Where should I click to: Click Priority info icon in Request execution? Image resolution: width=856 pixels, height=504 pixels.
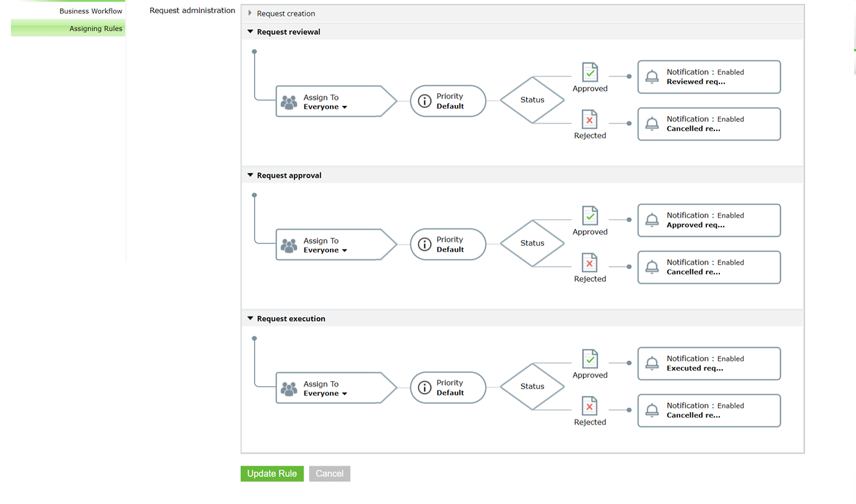click(425, 388)
